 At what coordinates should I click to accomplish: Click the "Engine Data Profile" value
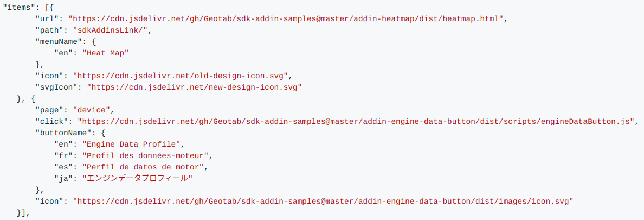click(x=133, y=144)
